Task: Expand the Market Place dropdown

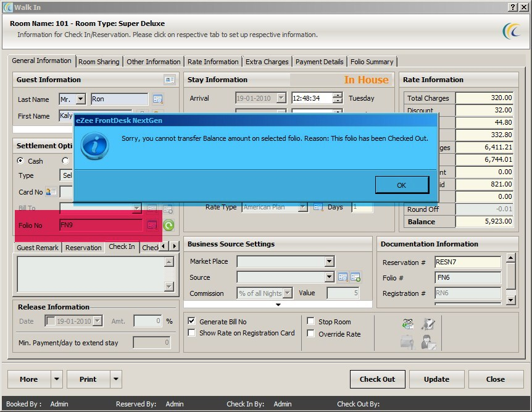Action: coord(329,261)
